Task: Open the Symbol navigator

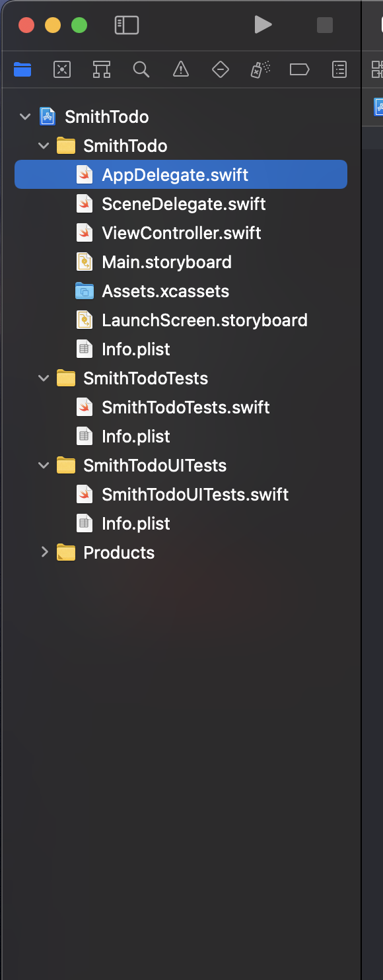Action: pyautogui.click(x=101, y=69)
